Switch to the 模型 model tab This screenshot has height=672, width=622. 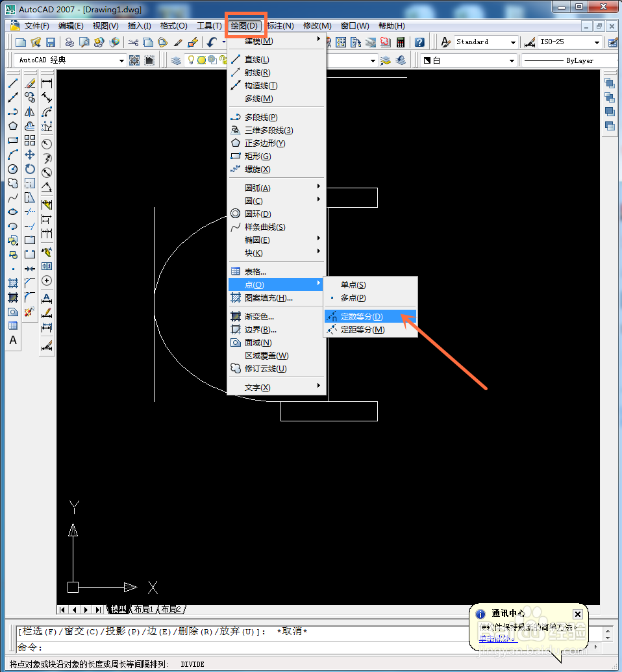coord(118,609)
